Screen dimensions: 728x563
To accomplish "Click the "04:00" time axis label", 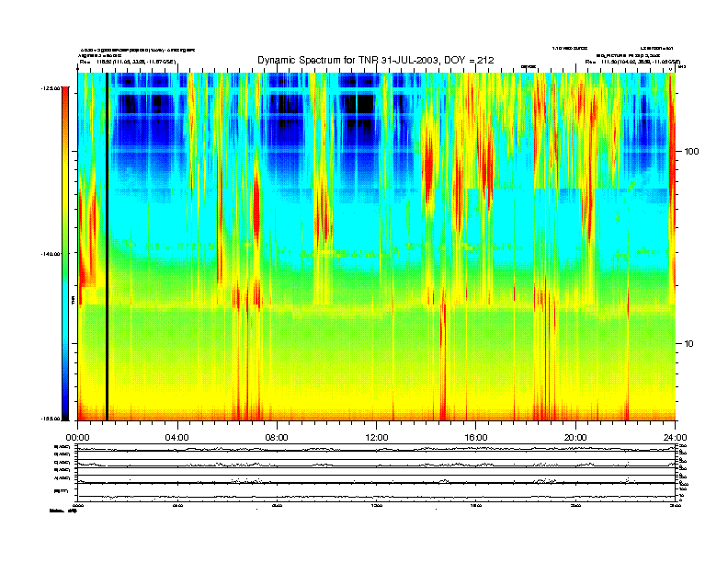I will click(177, 438).
